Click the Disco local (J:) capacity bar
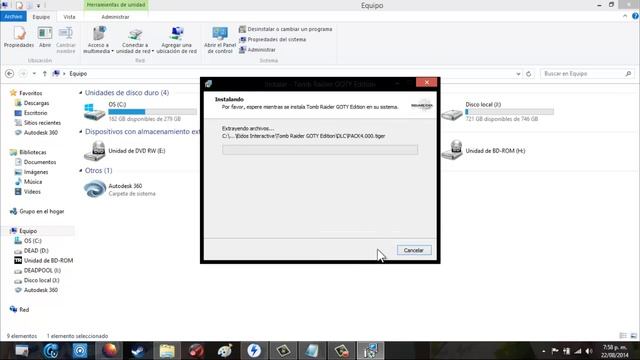This screenshot has width=640, height=360. coord(509,112)
